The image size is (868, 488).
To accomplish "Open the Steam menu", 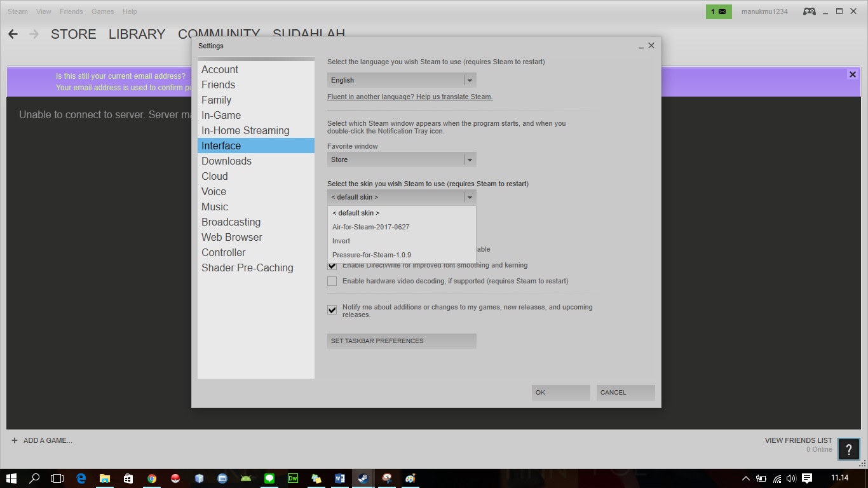I will click(x=18, y=11).
